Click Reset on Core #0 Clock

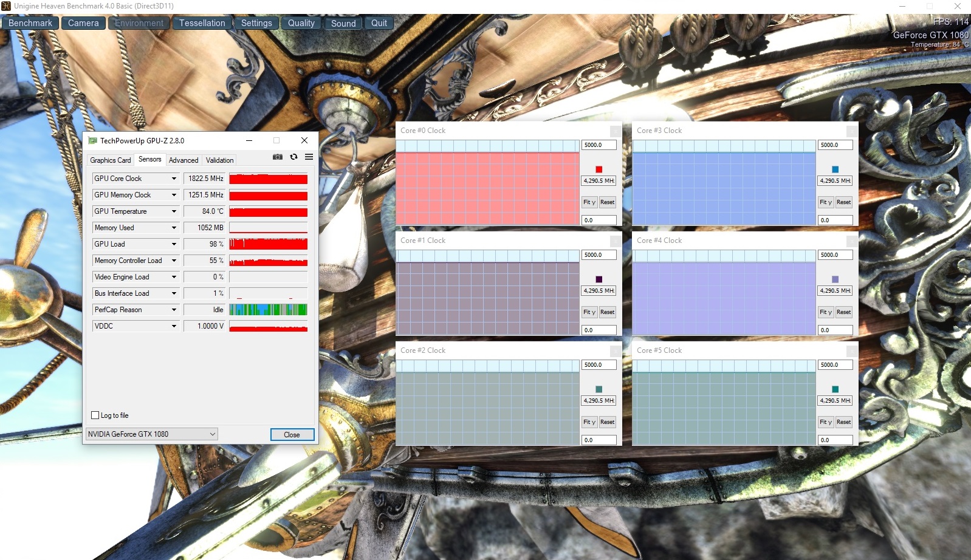608,202
